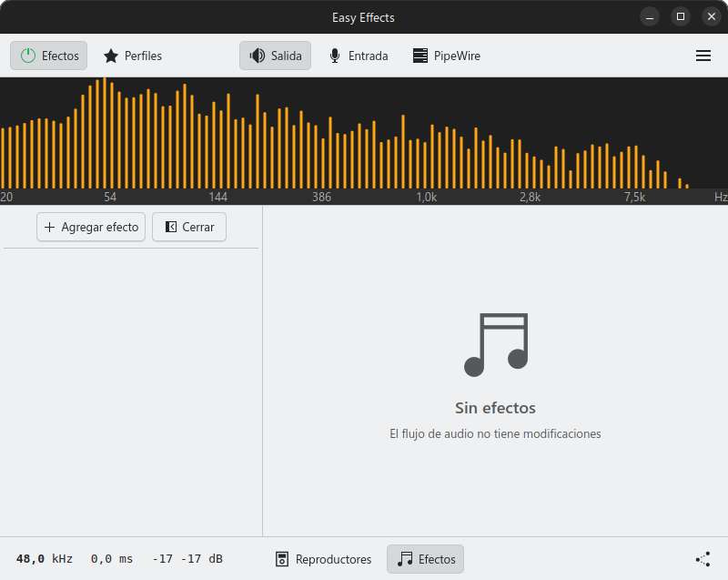
Task: Show the Reproductores players view
Action: coord(324,559)
